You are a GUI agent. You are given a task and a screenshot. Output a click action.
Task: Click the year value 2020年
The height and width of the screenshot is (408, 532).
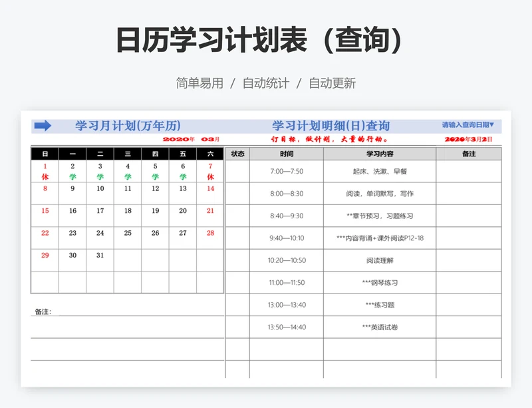pos(178,139)
